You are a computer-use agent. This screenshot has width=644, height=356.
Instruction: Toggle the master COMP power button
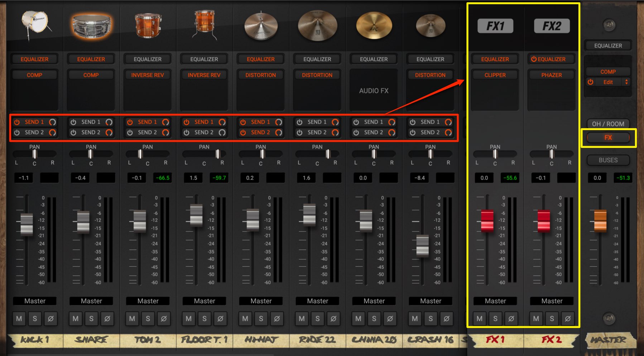[591, 82]
